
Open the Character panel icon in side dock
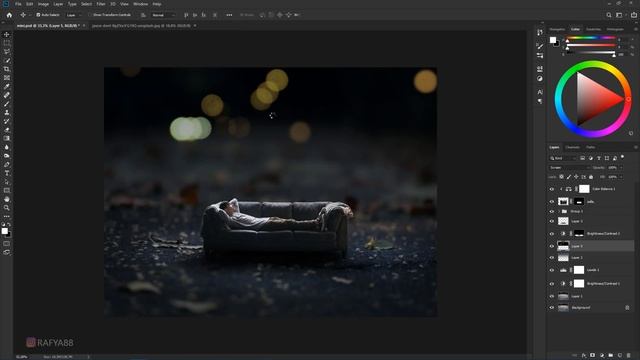coord(540,92)
